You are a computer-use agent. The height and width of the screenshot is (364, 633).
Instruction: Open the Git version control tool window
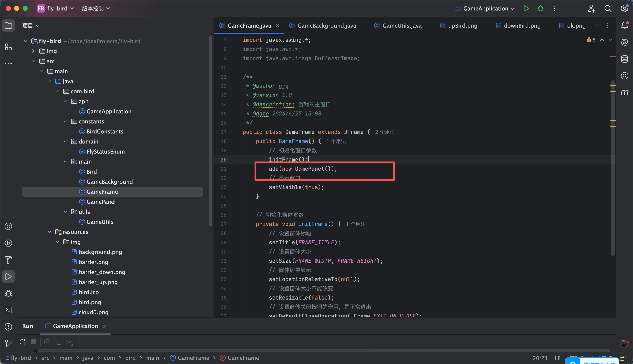tap(9, 343)
